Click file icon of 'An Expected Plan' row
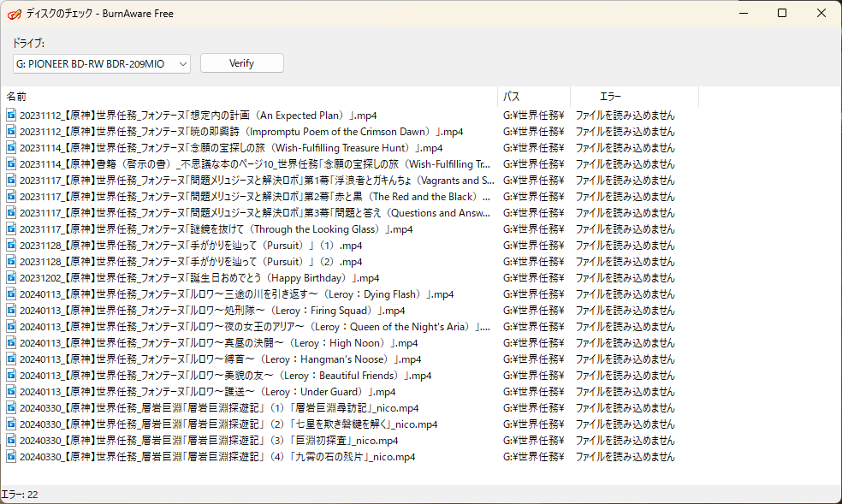 click(x=11, y=115)
